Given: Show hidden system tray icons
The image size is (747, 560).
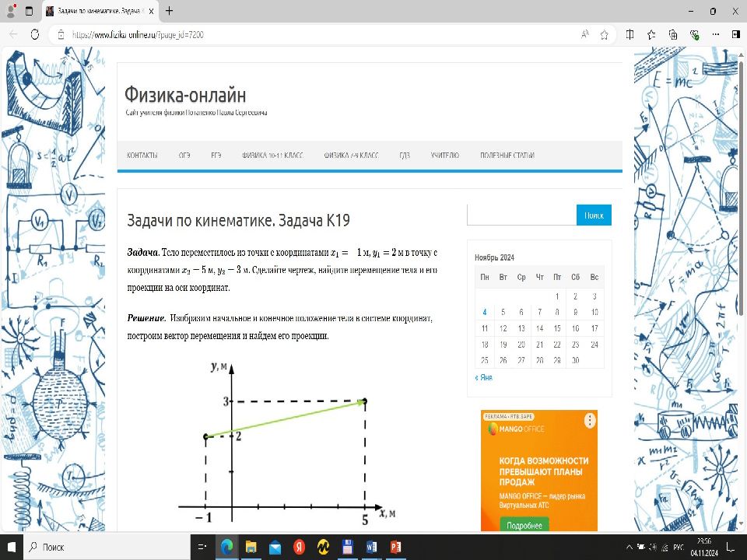Looking at the screenshot, I should [x=629, y=547].
